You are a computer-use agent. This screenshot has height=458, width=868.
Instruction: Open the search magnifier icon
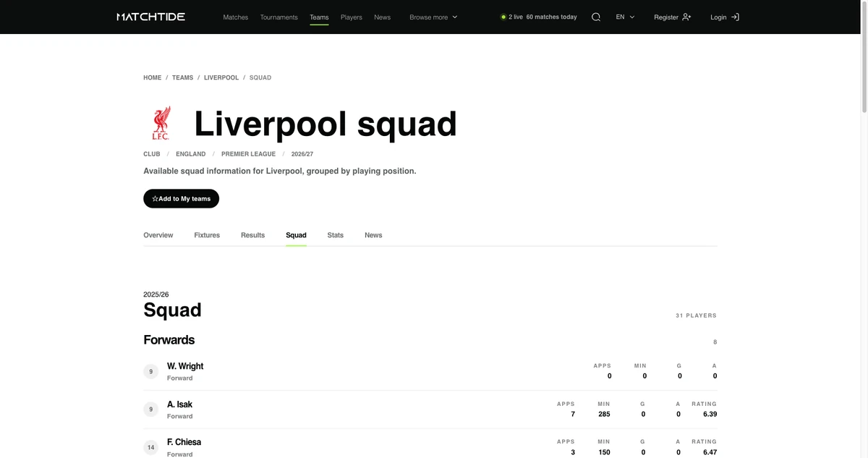pos(596,17)
